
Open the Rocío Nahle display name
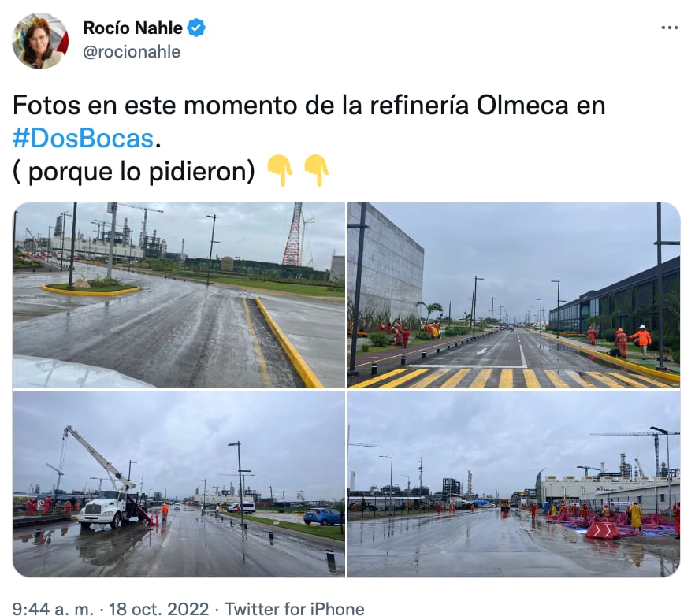pos(132,28)
